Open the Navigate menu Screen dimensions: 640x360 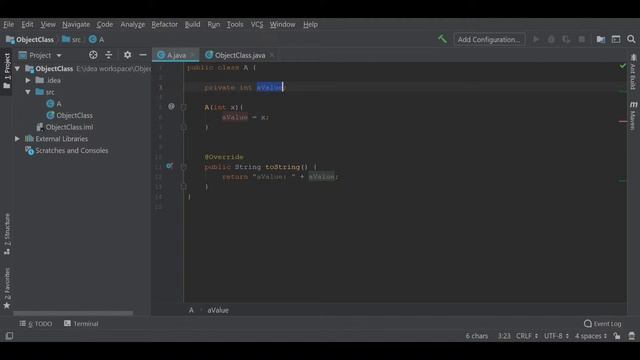pyautogui.click(x=76, y=24)
